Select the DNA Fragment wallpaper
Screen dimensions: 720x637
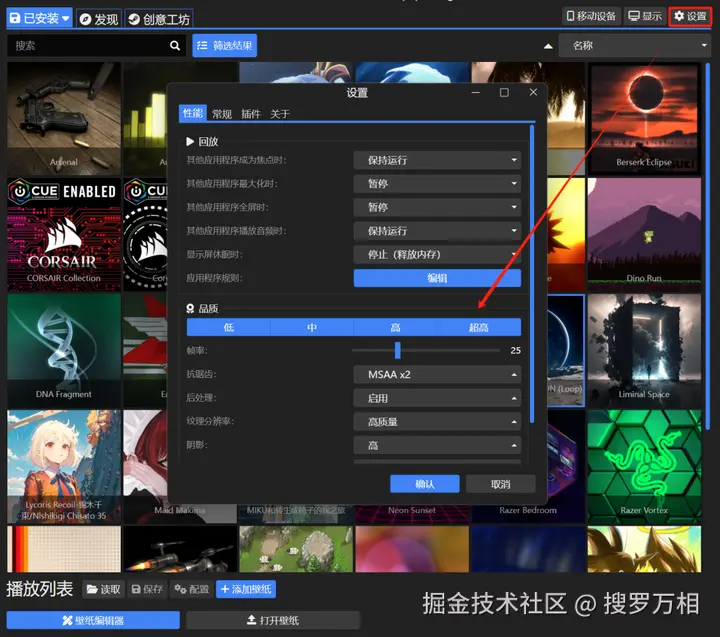(64, 351)
